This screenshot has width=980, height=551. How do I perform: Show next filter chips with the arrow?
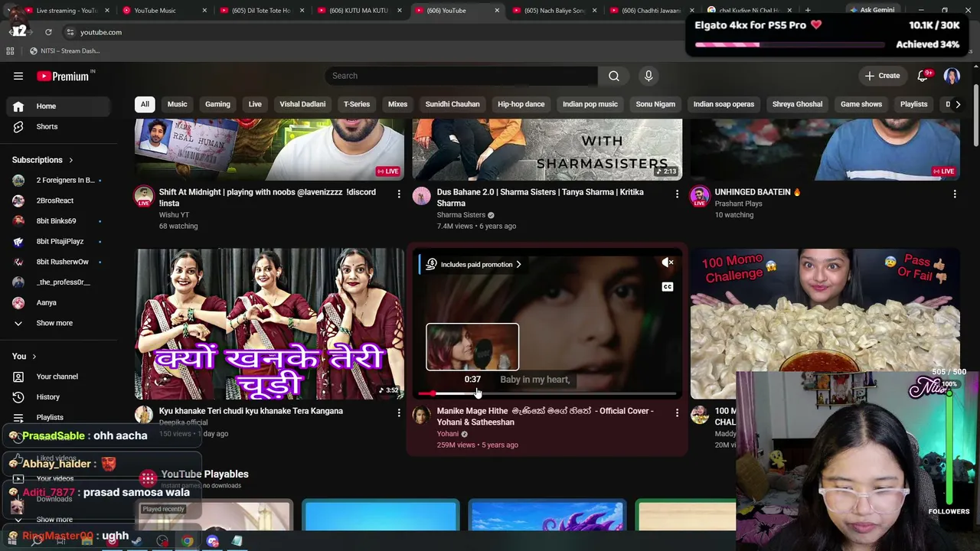[x=958, y=105]
